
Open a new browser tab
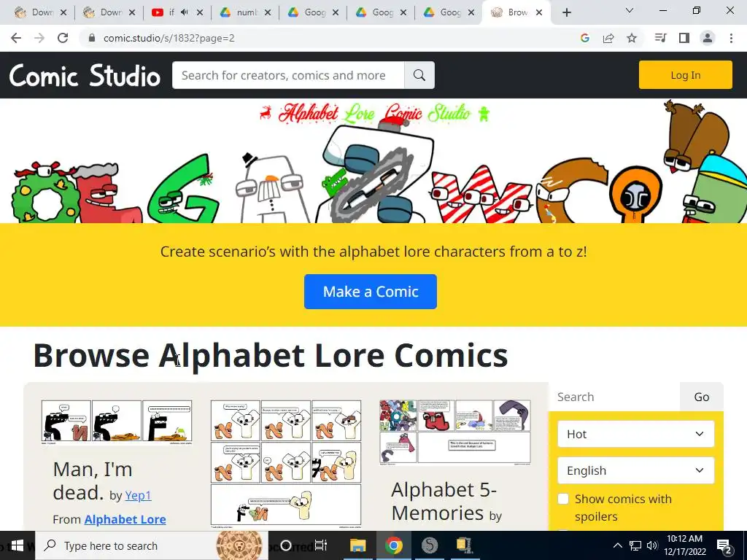pos(566,12)
